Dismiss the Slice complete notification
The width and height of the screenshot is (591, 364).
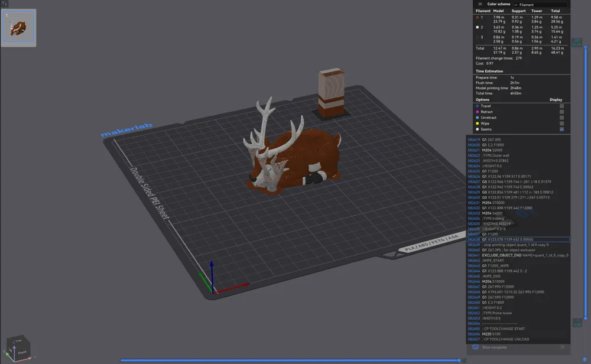click(563, 347)
